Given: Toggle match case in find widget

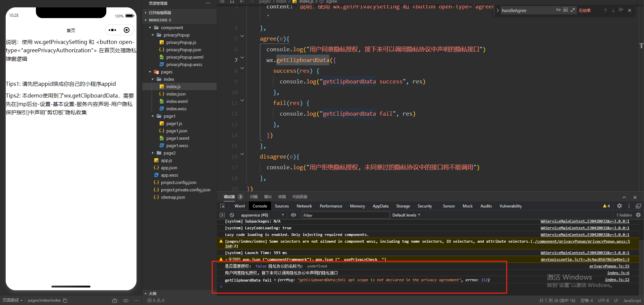Looking at the screenshot, I should 558,10.
